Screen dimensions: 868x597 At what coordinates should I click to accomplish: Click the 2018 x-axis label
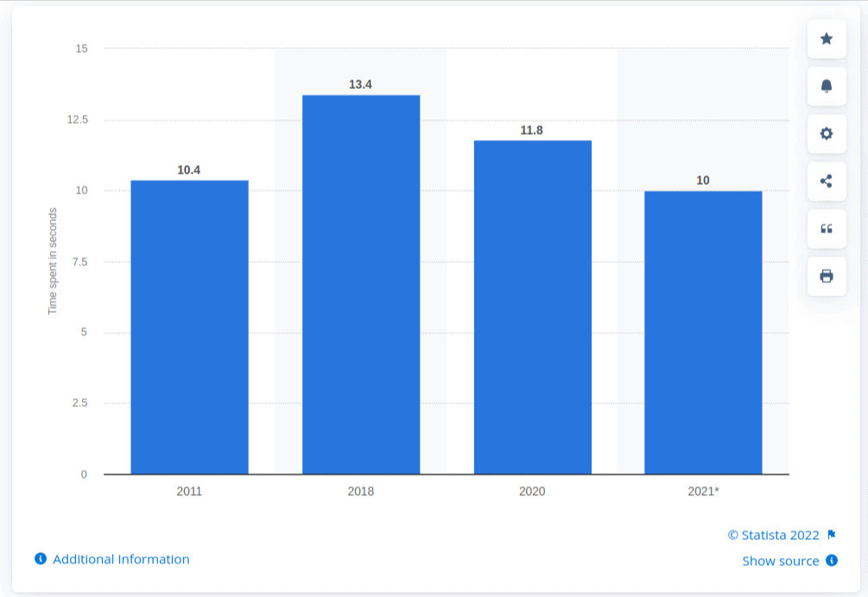tap(361, 492)
